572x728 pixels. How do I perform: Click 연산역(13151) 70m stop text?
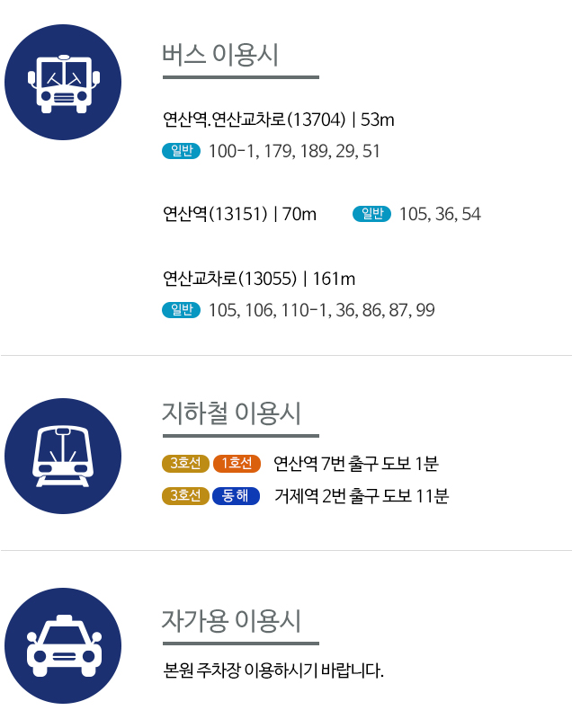click(x=240, y=214)
